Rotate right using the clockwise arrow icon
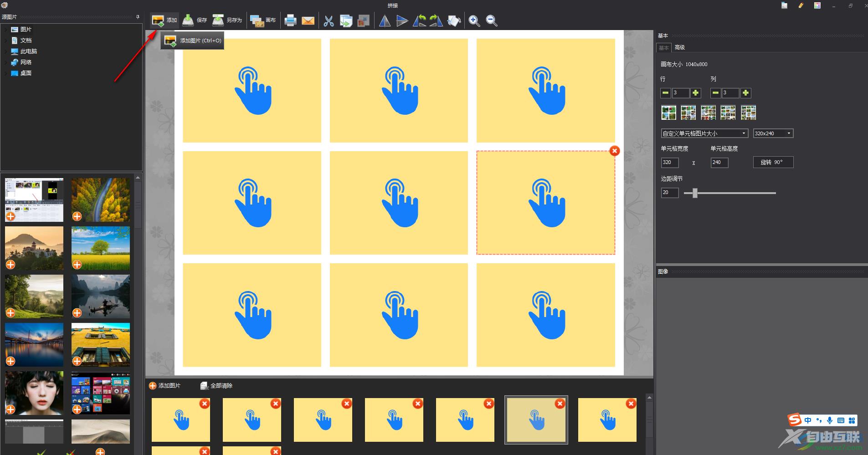The width and height of the screenshot is (868, 455). click(x=436, y=21)
